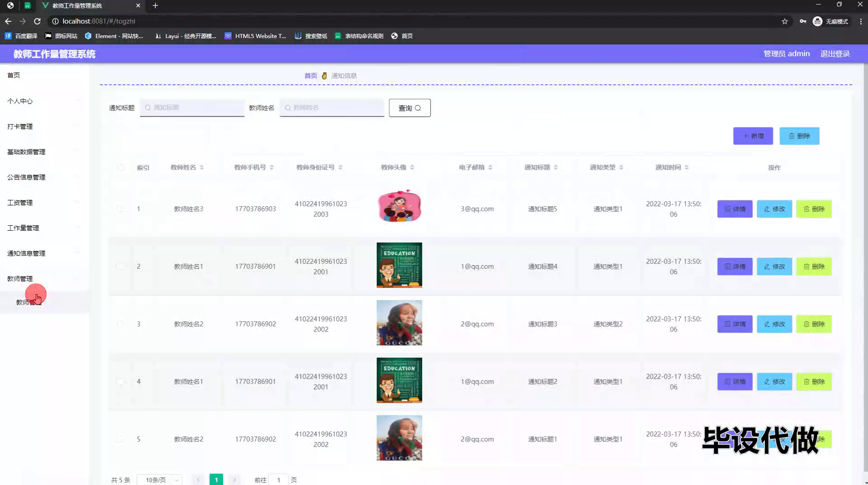
Task: Reload the page with refresh icon
Action: point(37,21)
